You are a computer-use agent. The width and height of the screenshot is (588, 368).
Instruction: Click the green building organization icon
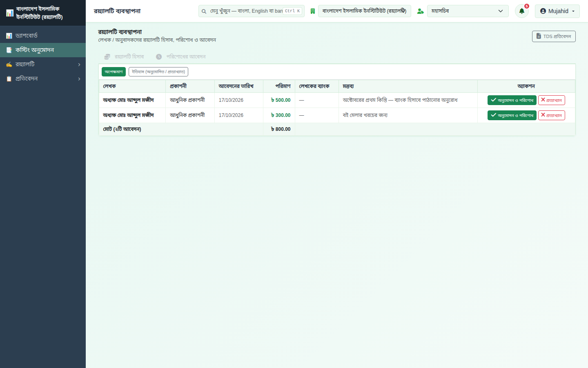click(x=313, y=11)
